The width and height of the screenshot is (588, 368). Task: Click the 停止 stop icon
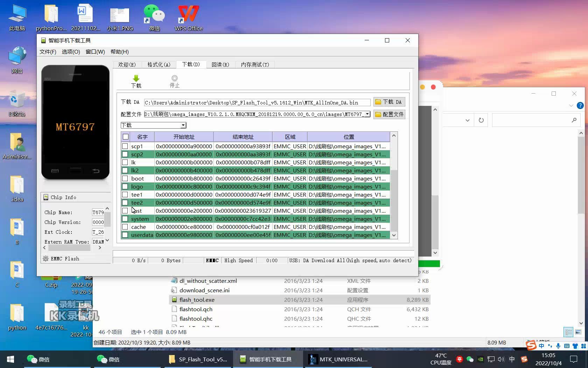coord(174,78)
